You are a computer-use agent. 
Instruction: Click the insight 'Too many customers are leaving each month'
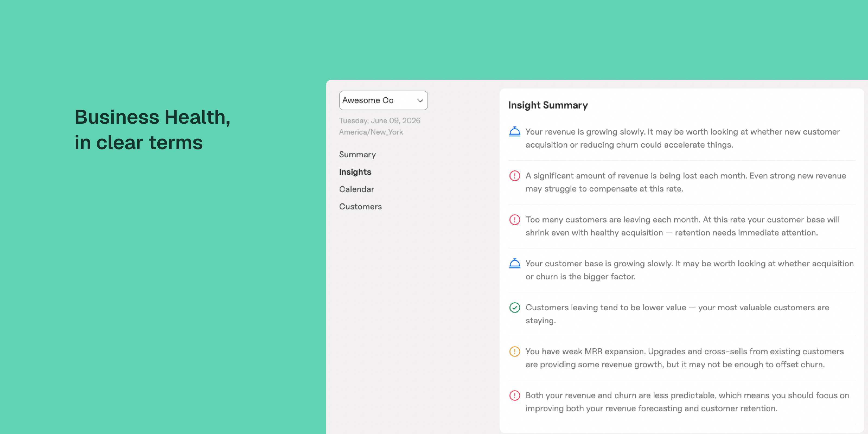pyautogui.click(x=683, y=226)
